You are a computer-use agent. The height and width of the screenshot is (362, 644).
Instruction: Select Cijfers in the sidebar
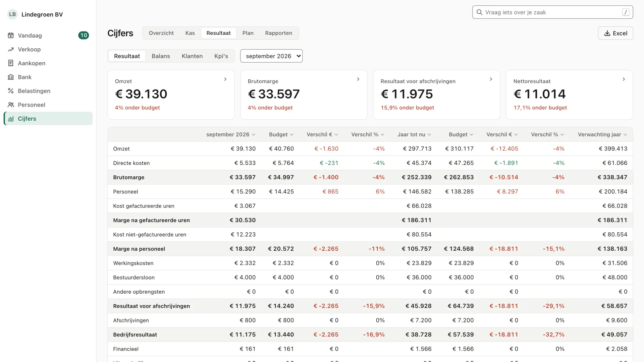click(48, 119)
